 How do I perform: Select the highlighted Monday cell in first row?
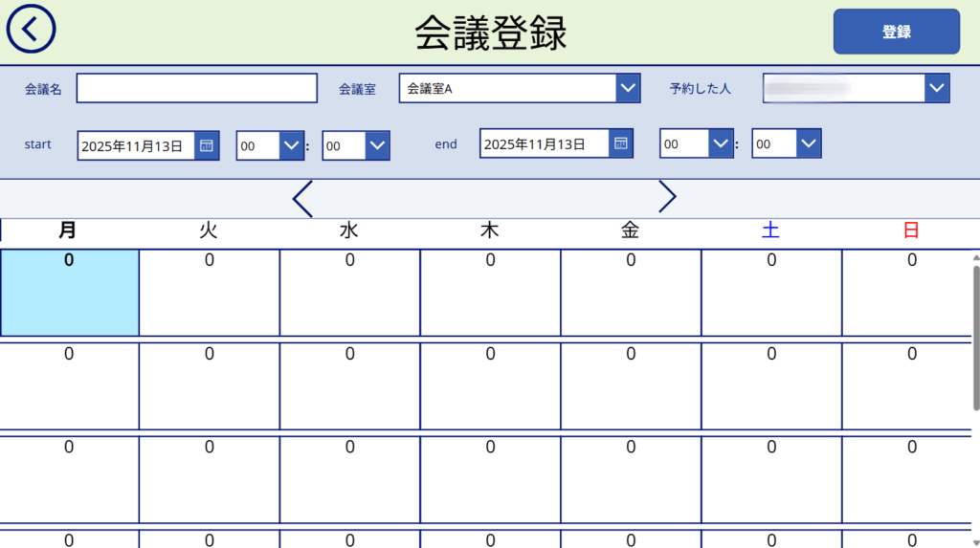[x=69, y=293]
